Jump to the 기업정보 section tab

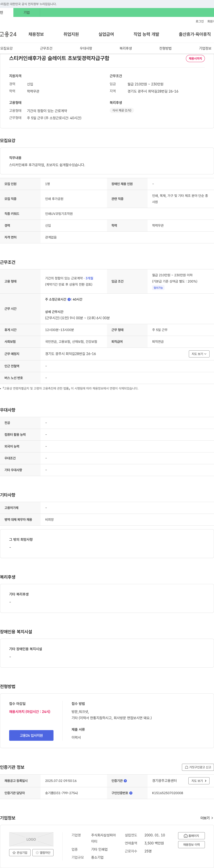[x=205, y=48]
